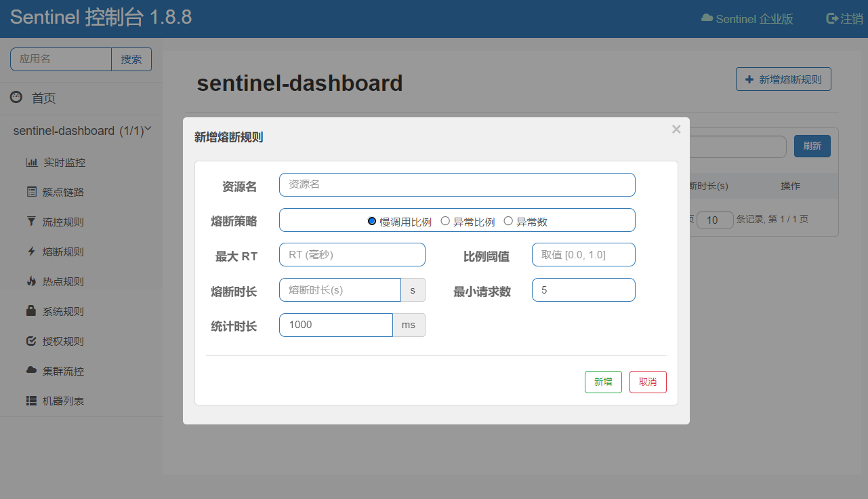Choose the 异常数 strategy radio

pyautogui.click(x=508, y=221)
